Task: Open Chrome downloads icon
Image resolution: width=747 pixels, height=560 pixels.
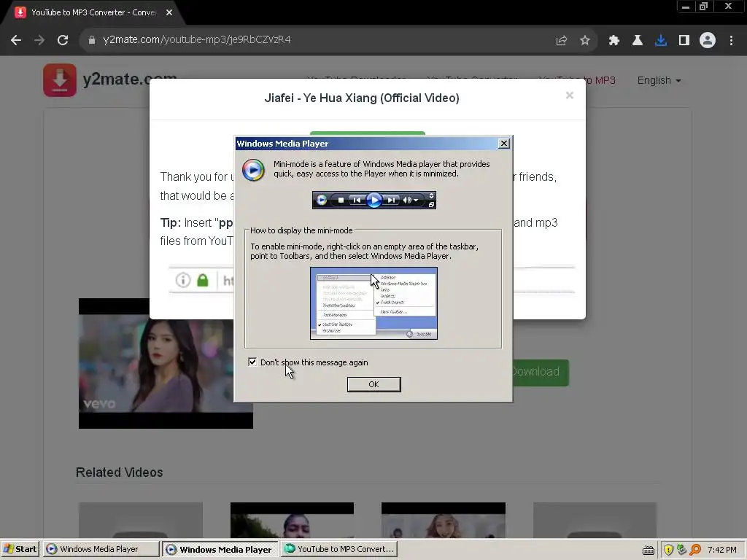Action: pyautogui.click(x=661, y=41)
